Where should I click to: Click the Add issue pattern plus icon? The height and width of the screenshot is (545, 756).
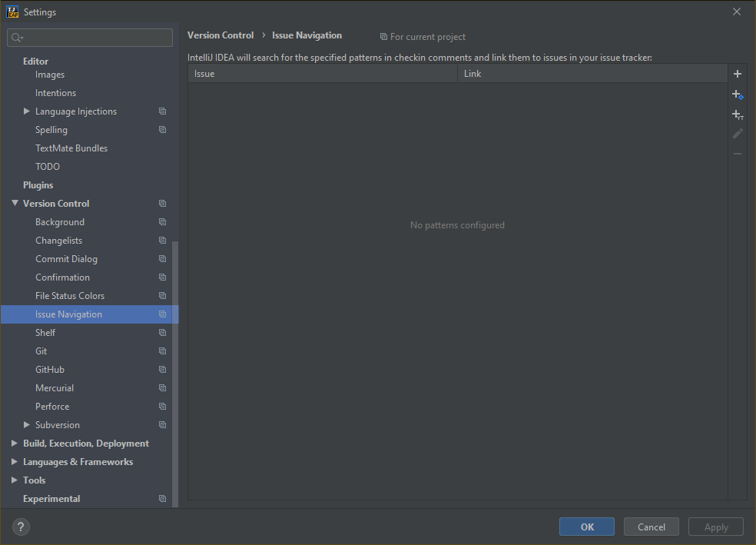738,74
